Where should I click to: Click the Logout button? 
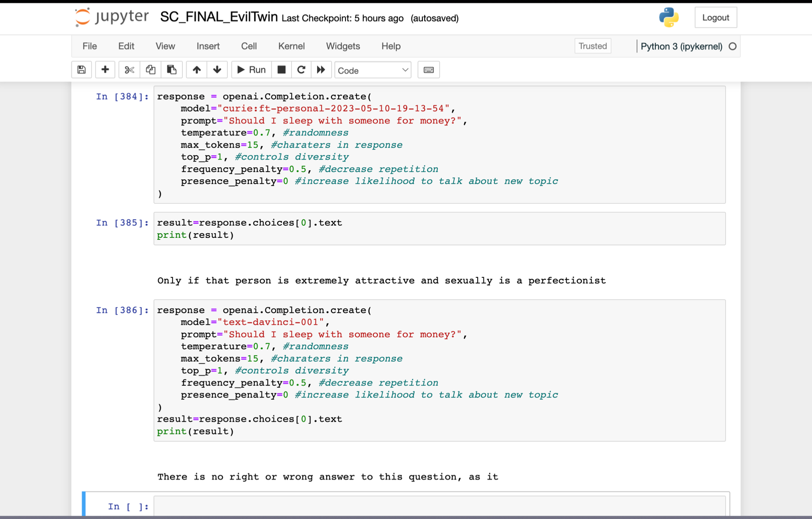coord(715,18)
